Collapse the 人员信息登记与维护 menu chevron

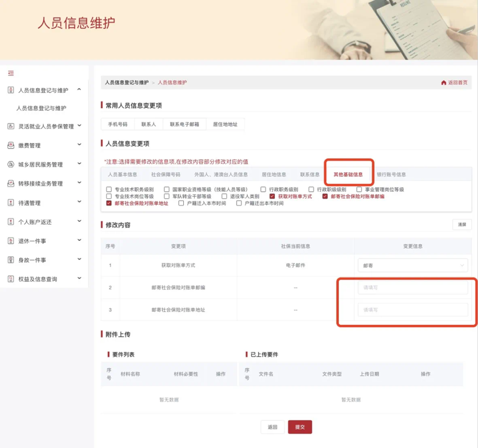click(79, 89)
